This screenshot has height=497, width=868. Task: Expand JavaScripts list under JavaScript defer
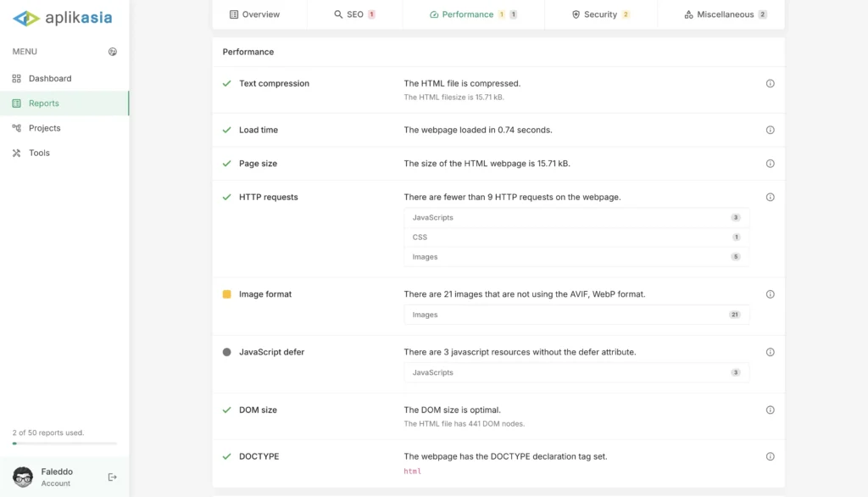[x=576, y=372]
